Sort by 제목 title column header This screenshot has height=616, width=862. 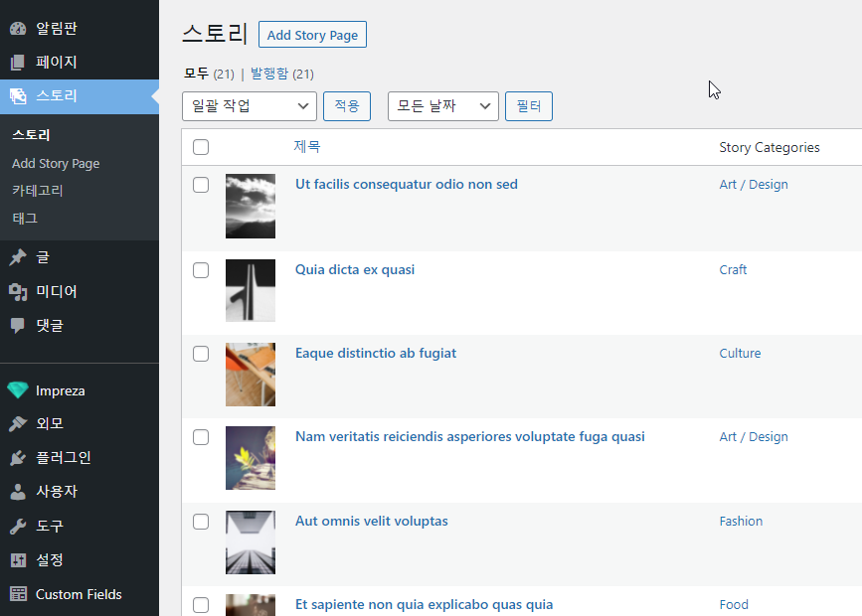click(x=307, y=147)
